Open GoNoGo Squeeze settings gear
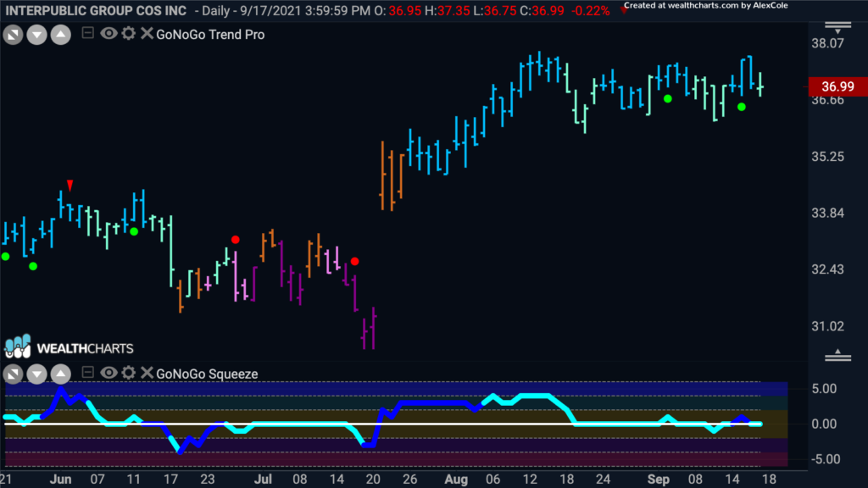868x488 pixels. (129, 373)
